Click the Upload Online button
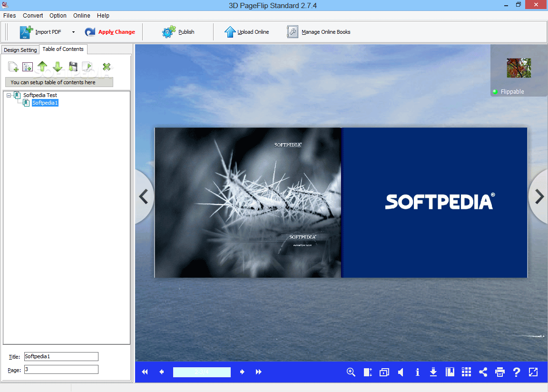This screenshot has width=548, height=392. 247,32
